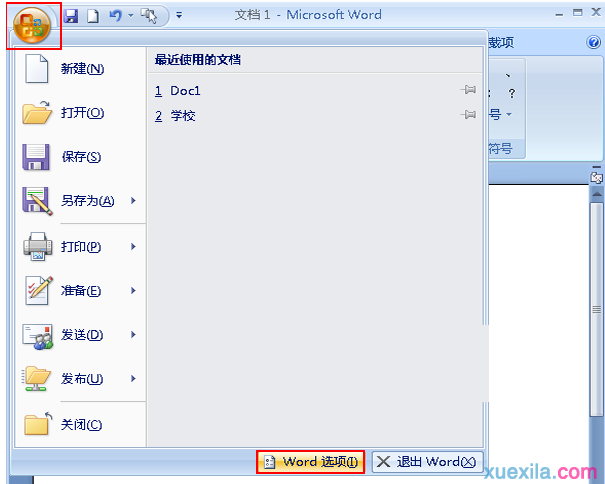605x484 pixels.
Task: Click the ruler toggle icon above scrollbar
Action: [x=597, y=177]
